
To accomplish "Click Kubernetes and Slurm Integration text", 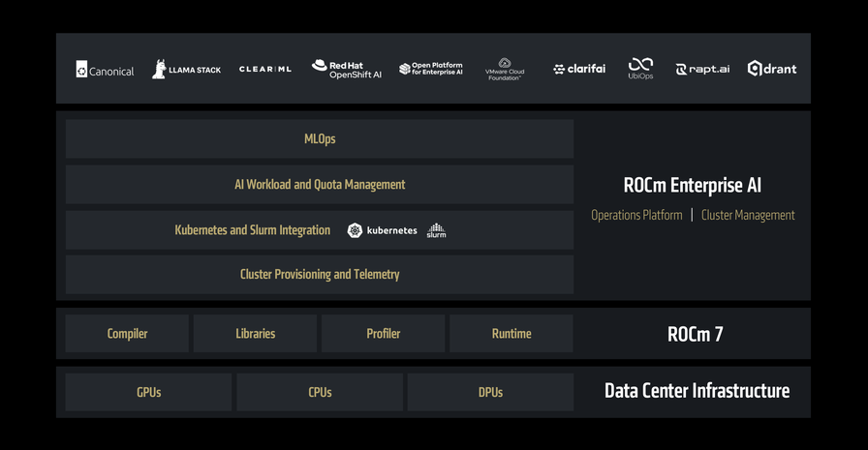I will [253, 230].
